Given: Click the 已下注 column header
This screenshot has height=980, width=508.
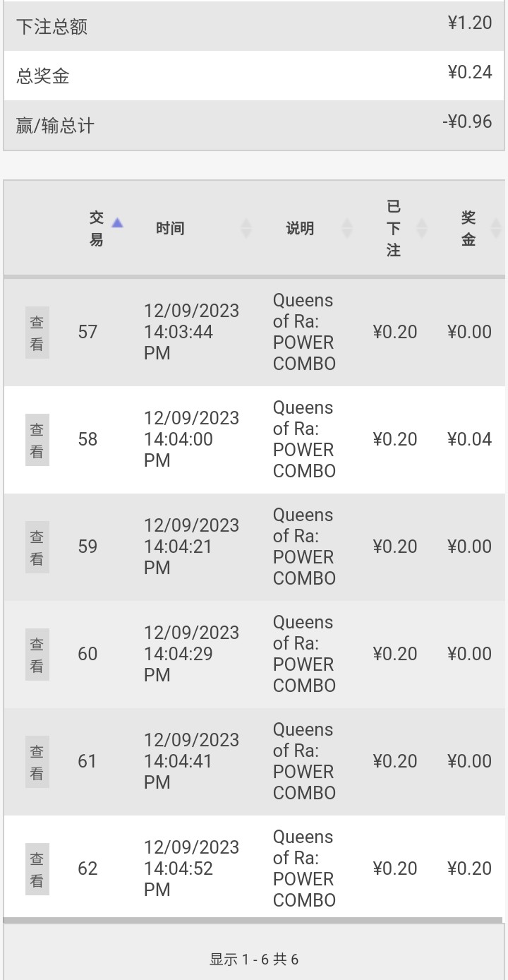Looking at the screenshot, I should pos(394,228).
